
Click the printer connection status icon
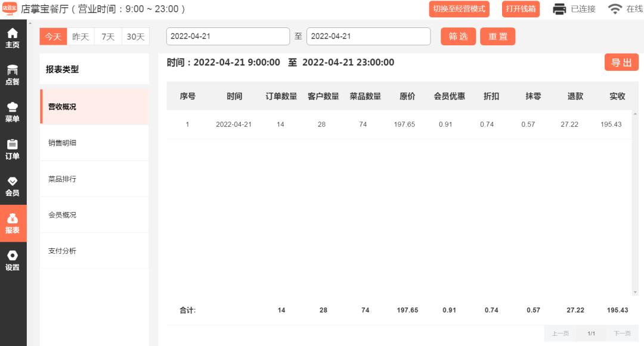click(x=559, y=9)
